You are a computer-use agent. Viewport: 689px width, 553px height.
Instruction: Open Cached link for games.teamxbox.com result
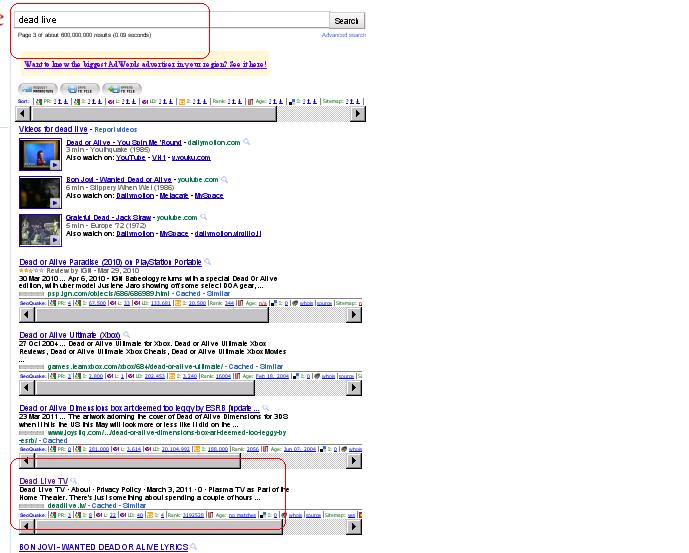(241, 367)
